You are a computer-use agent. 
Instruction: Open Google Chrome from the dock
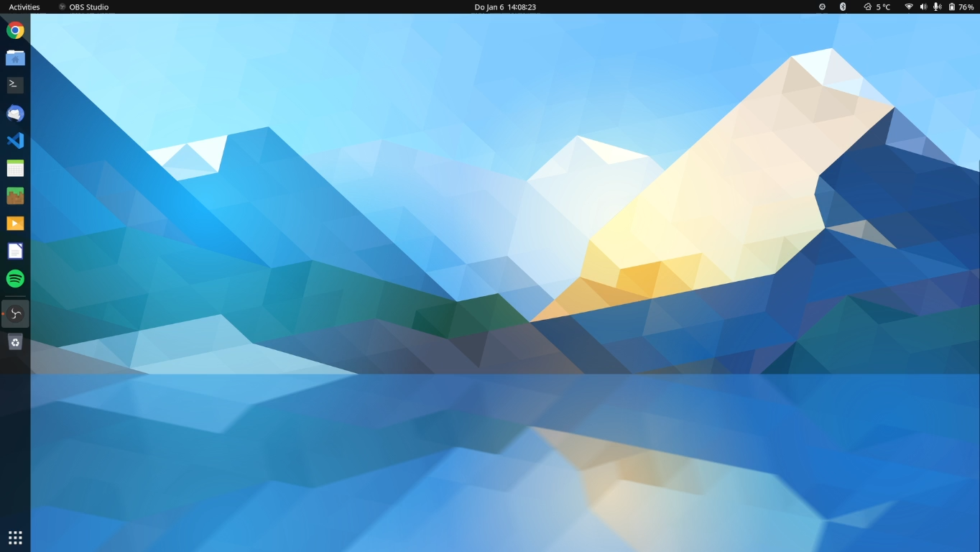click(x=15, y=30)
